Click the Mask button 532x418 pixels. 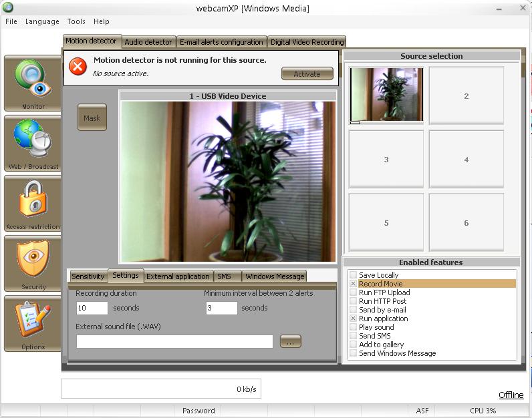click(x=92, y=118)
